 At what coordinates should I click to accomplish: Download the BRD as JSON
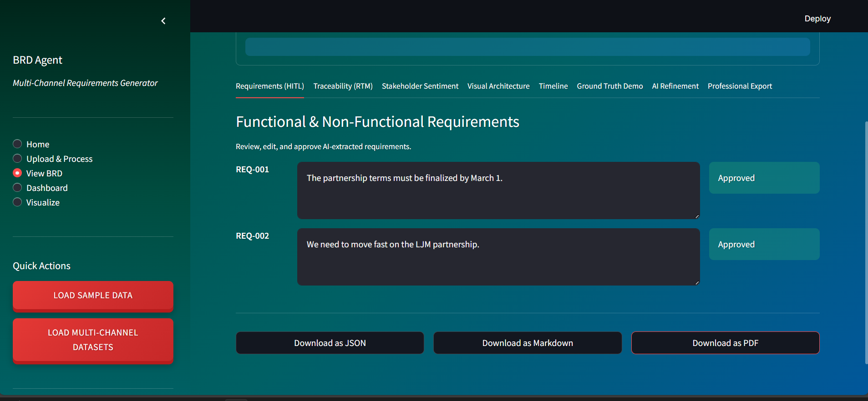[330, 343]
